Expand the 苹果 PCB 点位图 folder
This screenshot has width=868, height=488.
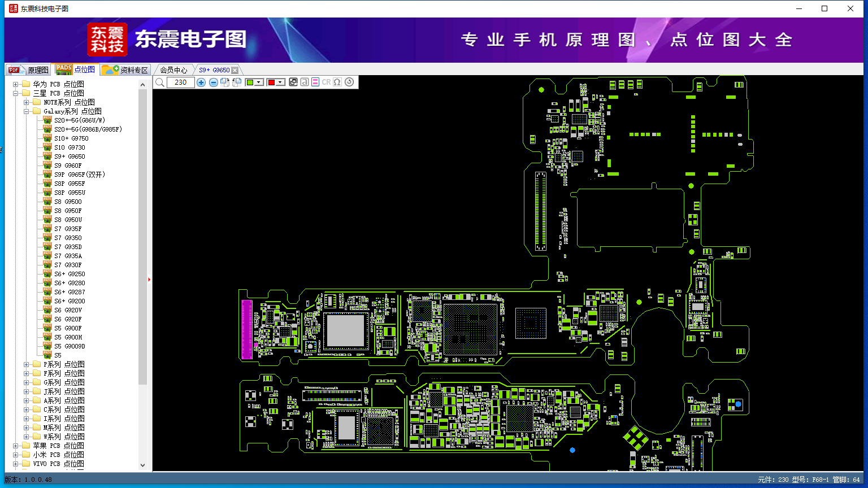point(16,446)
